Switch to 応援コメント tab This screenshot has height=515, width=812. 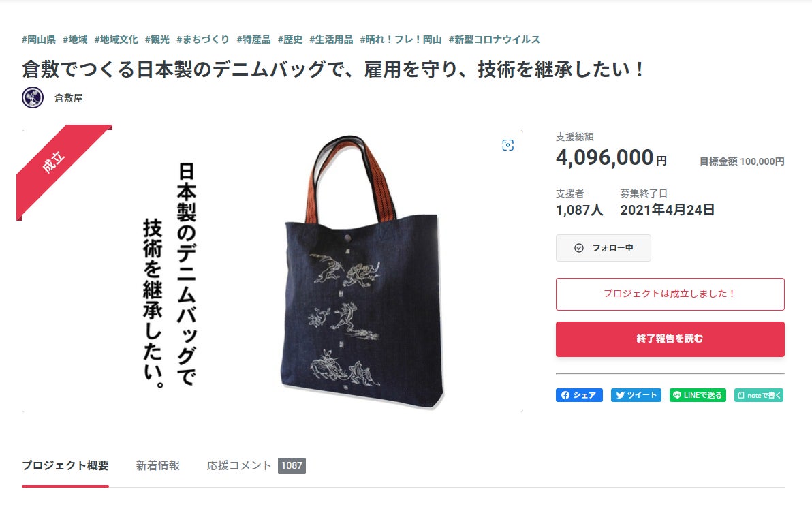tap(256, 465)
